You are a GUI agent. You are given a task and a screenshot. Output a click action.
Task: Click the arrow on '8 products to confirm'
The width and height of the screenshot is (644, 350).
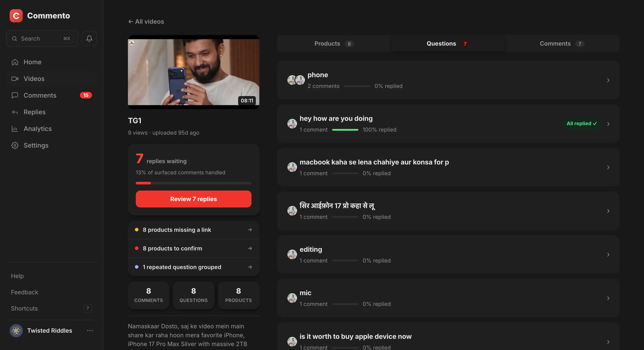click(250, 248)
